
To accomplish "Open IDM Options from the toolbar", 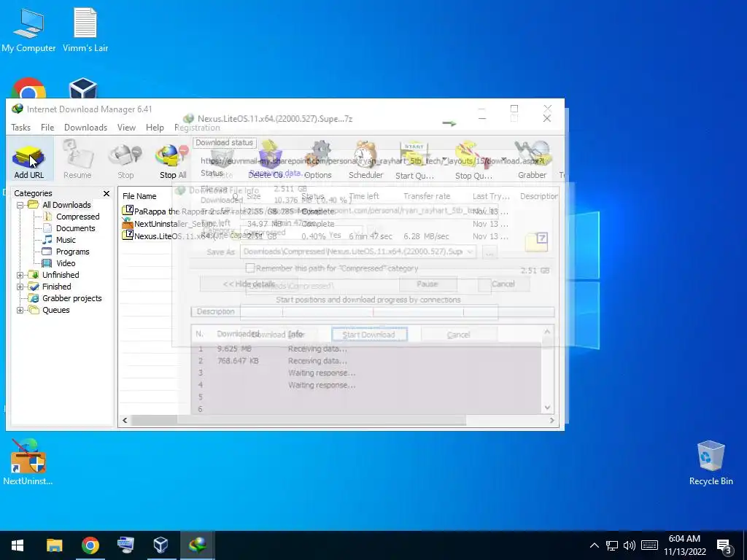I will click(x=318, y=160).
